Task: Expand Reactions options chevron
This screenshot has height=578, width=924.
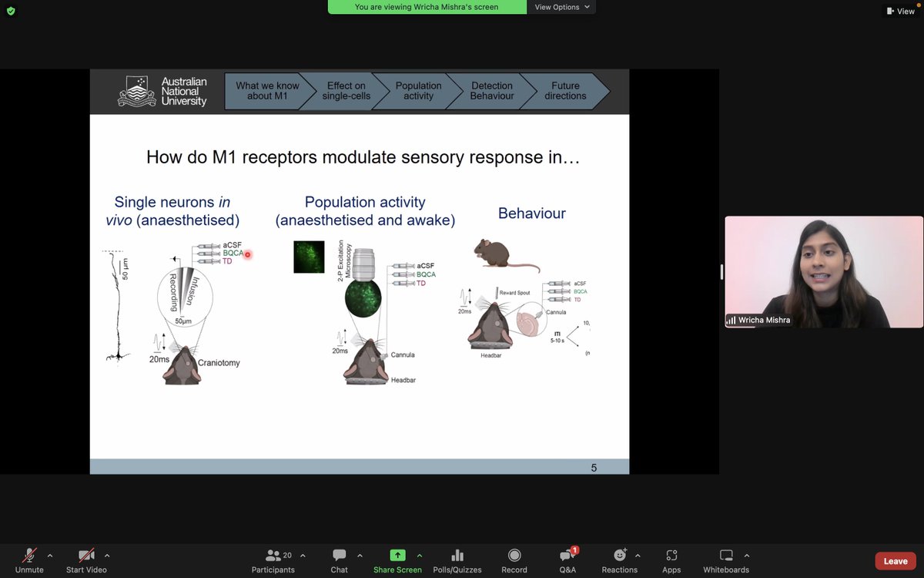Action: [638, 556]
